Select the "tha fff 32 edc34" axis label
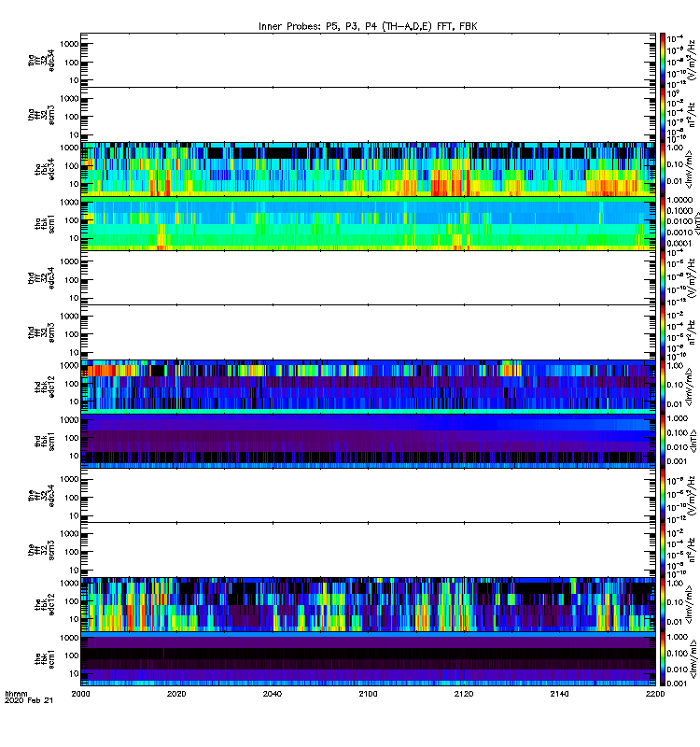 click(x=41, y=60)
